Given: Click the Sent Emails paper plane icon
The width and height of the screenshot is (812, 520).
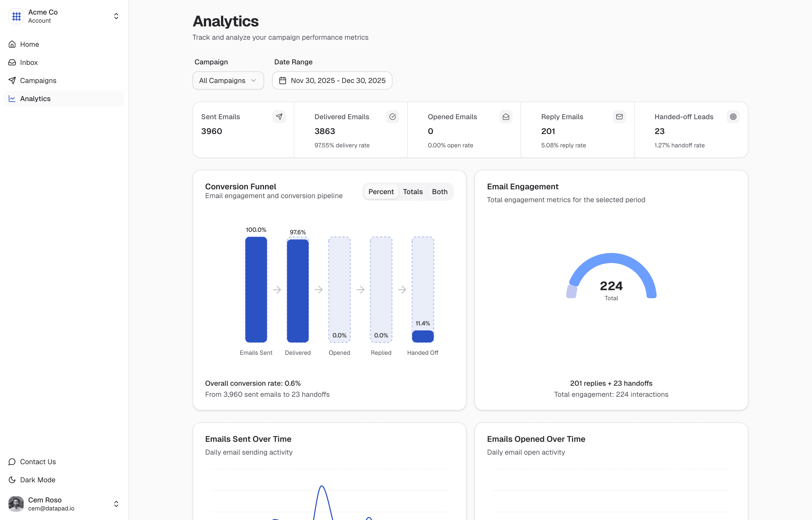Looking at the screenshot, I should 279,117.
